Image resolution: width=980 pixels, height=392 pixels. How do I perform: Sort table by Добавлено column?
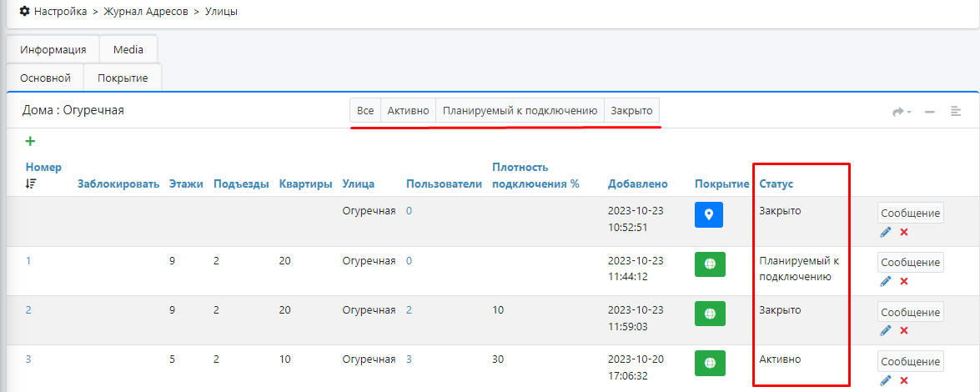click(x=638, y=183)
